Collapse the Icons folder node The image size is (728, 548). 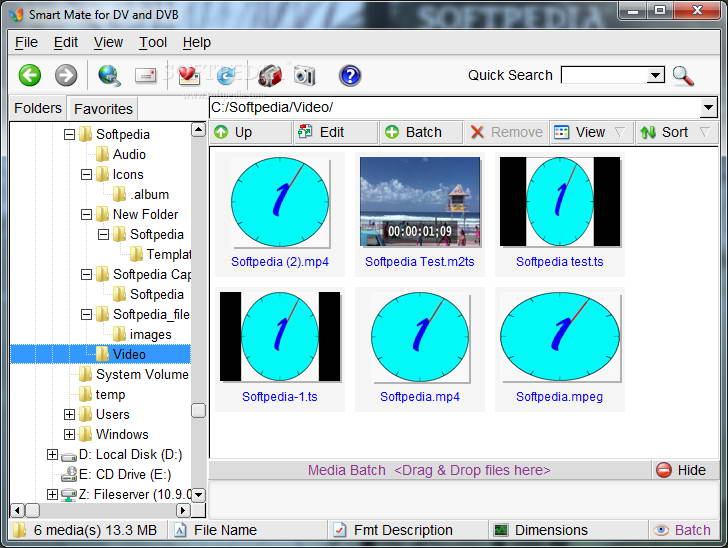[86, 175]
